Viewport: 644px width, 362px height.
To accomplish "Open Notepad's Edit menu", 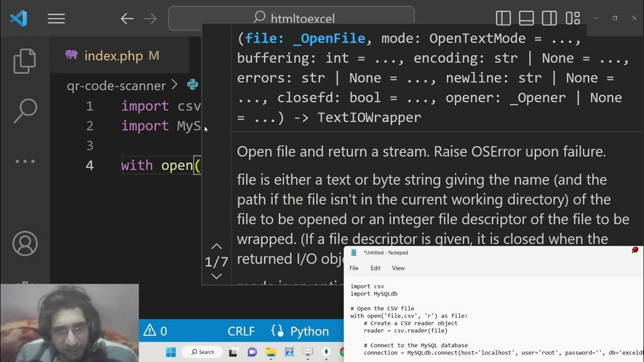I will tap(375, 268).
